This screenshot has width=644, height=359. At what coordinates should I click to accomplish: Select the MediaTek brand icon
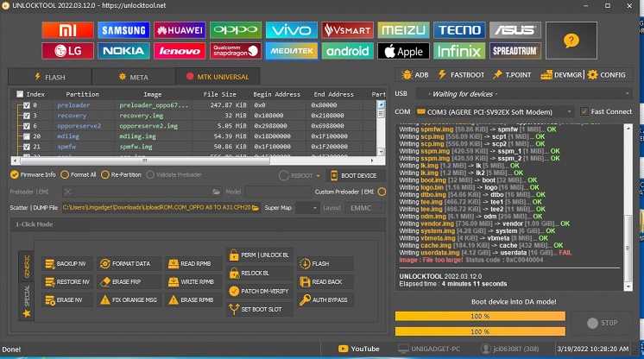[291, 51]
